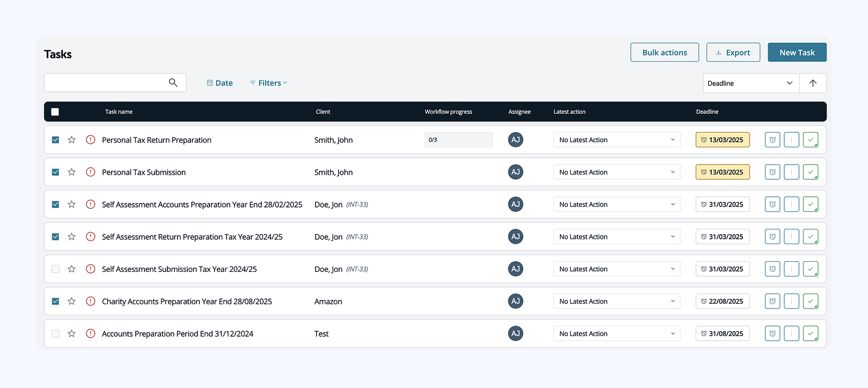Image resolution: width=868 pixels, height=388 pixels.
Task: Open Latest Action dropdown for Personal Tax Submission
Action: point(617,172)
